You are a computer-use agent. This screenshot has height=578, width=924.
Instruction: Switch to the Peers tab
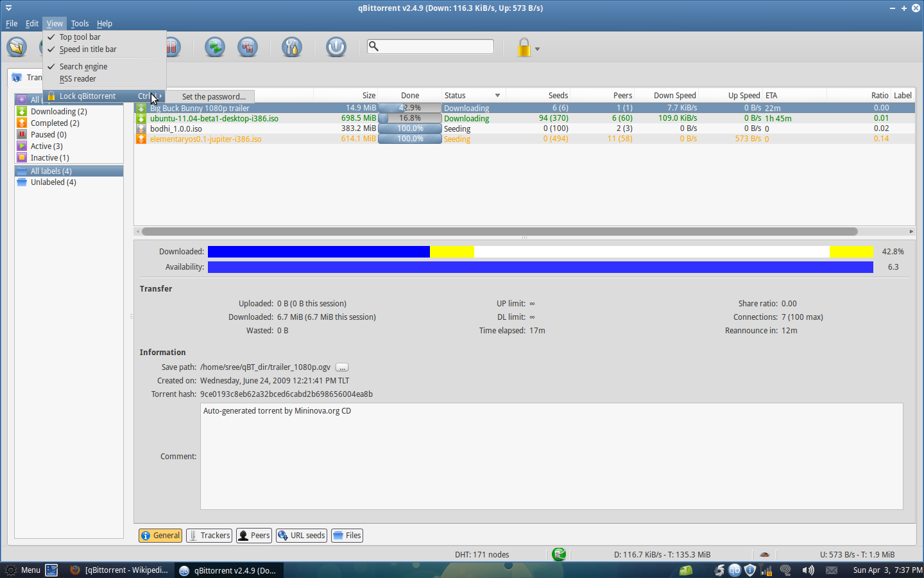pos(254,536)
